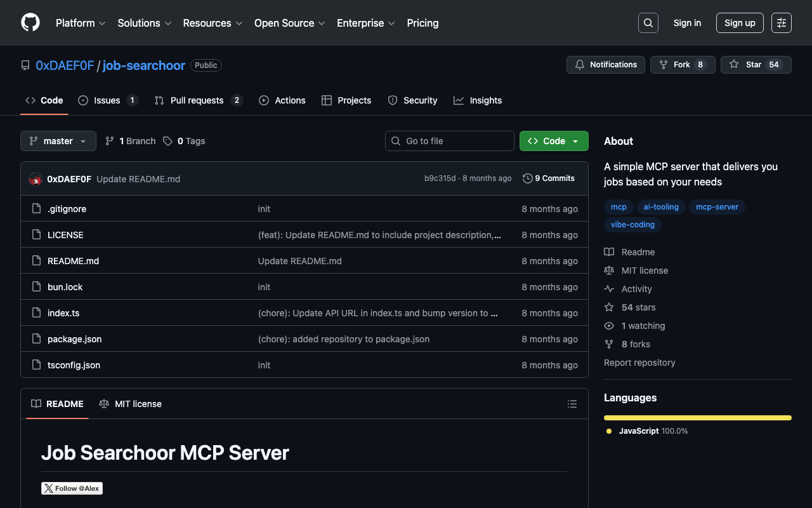Open the index.ts file
Viewport: 812px width, 508px height.
63,313
